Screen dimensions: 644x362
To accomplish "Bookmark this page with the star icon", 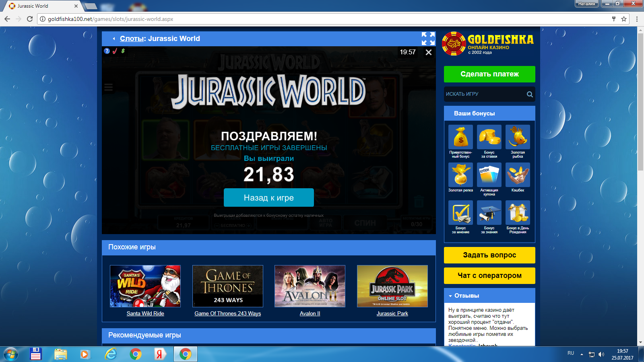I will pos(624,19).
